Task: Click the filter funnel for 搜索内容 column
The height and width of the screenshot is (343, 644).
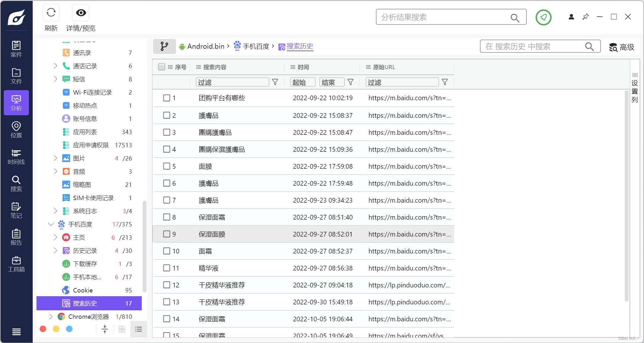Action: click(x=275, y=82)
